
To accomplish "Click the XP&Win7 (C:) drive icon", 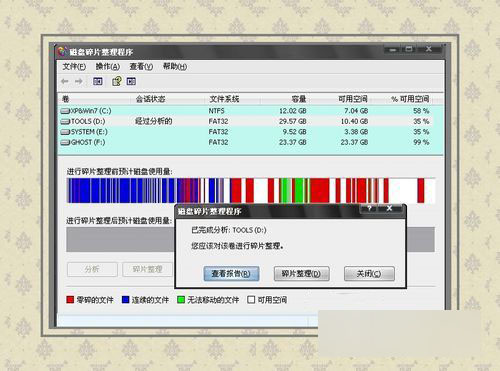I will [65, 111].
